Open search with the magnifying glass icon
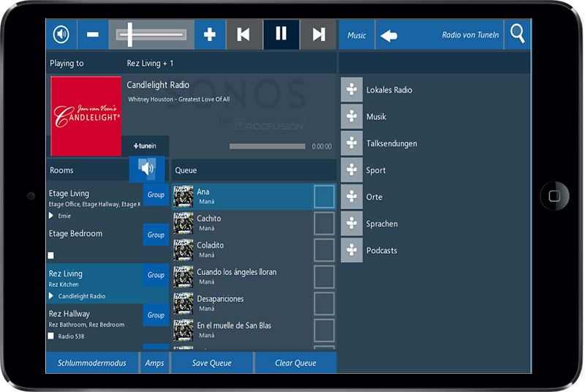The height and width of the screenshot is (392, 585). click(518, 34)
